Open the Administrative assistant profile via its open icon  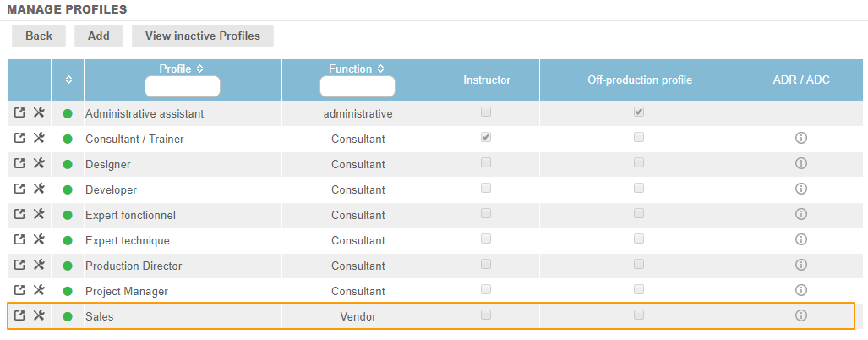[20, 112]
